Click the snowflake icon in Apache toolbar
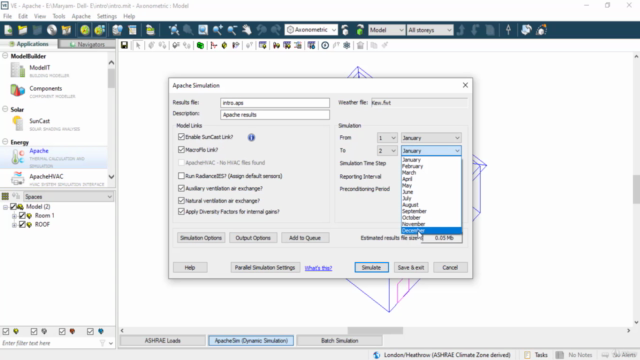 pos(347,45)
